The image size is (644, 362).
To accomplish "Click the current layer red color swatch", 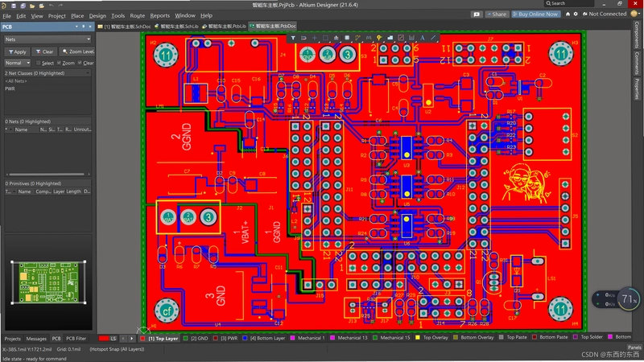I will pos(104,338).
